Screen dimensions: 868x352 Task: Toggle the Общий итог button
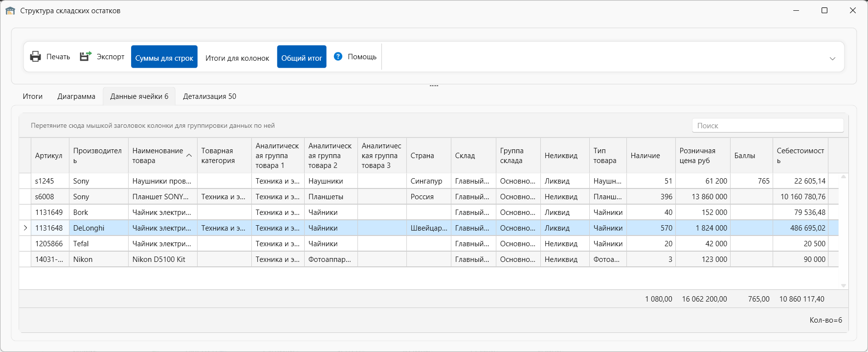(302, 57)
